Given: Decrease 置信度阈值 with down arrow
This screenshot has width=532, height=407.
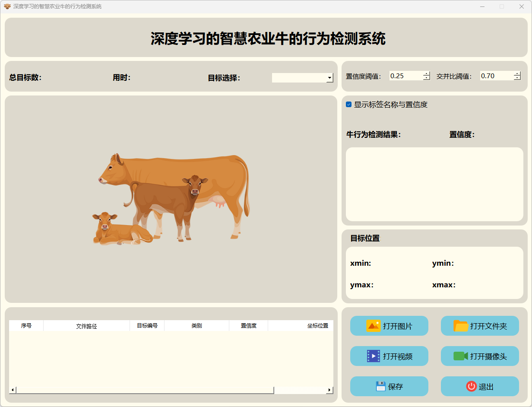Looking at the screenshot, I should (427, 78).
